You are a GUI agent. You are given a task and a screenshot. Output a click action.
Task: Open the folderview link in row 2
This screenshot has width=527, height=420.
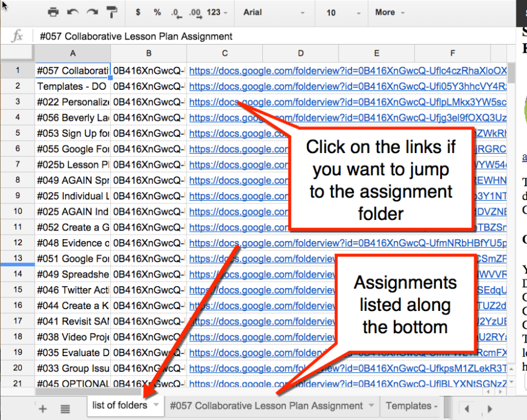tap(348, 87)
